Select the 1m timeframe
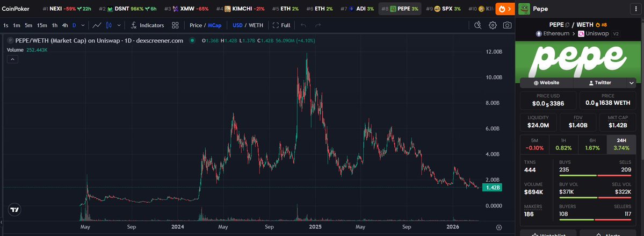This screenshot has height=236, width=644. tap(17, 25)
